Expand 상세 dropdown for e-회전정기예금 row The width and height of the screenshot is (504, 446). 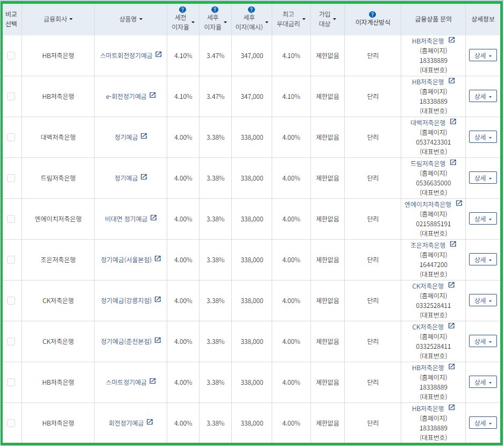[483, 96]
